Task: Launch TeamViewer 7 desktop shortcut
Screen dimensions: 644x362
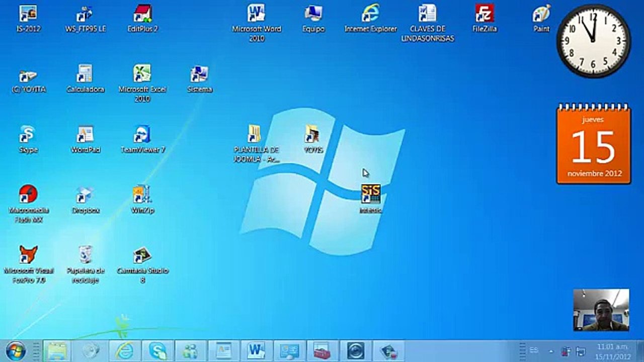Action: [142, 139]
